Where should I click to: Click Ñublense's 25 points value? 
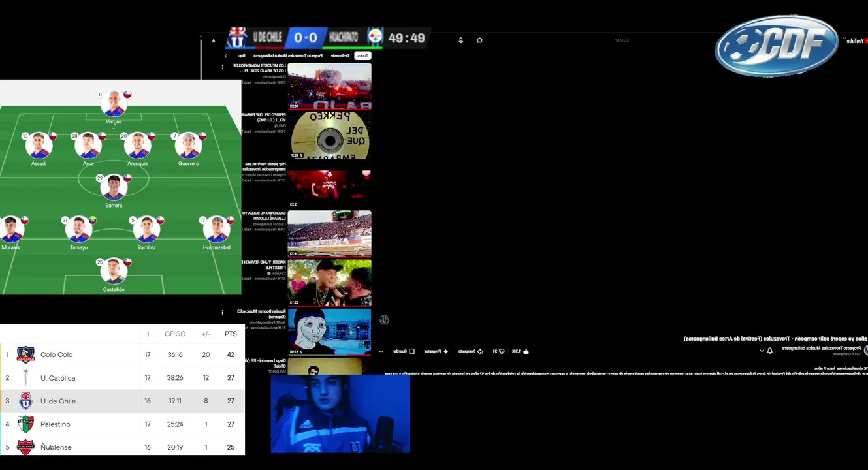[x=231, y=447]
